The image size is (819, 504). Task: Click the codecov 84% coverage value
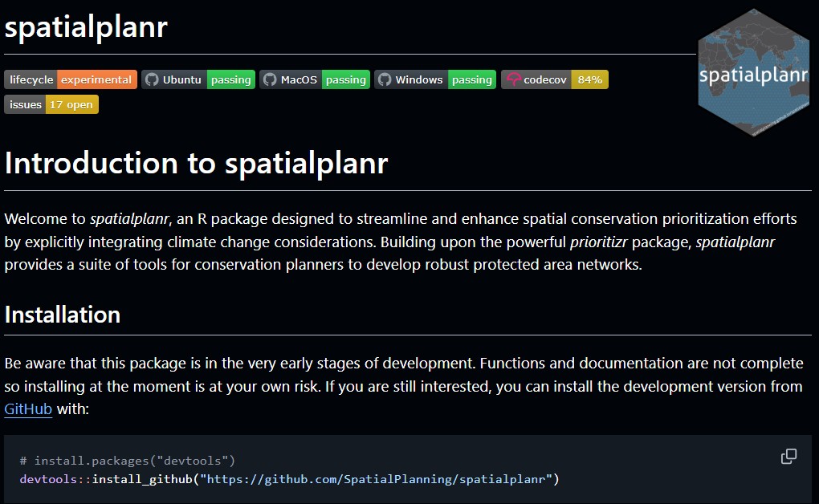pos(589,79)
